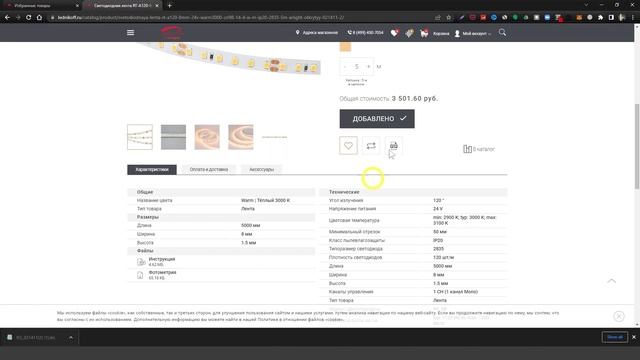This screenshot has width=640, height=360.
Task: Open the shopping cart icon in header
Action: (424, 33)
